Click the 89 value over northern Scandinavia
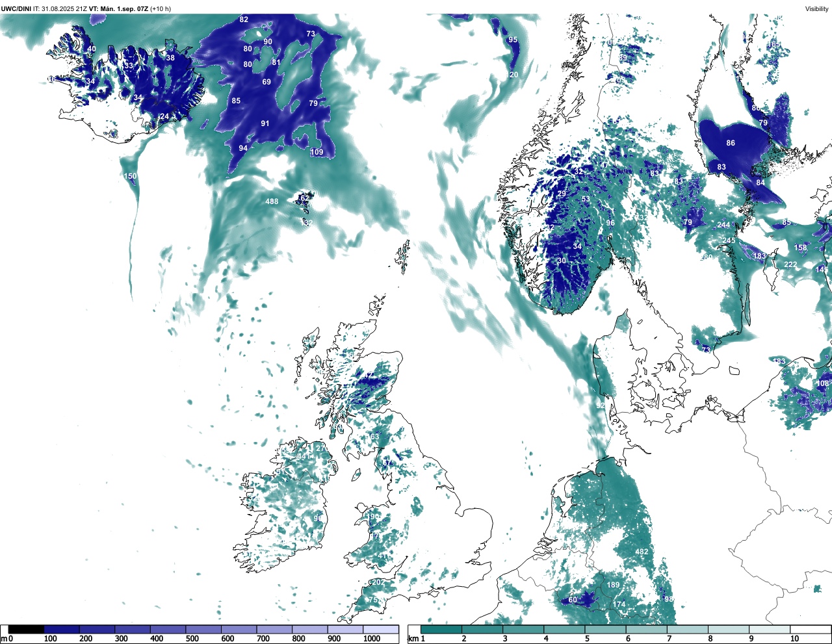Screen dimensions: 832x644 (x=623, y=58)
